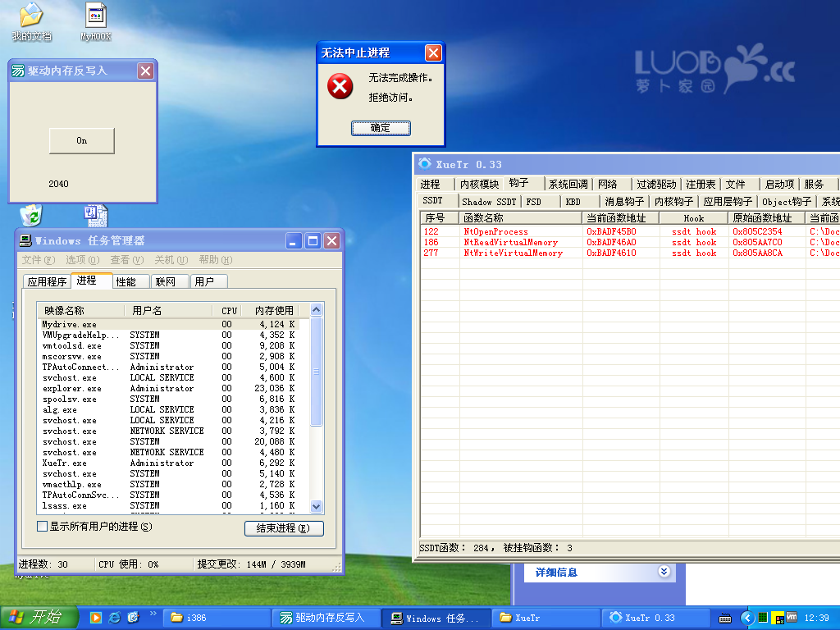Viewport: 840px width, 630px height.
Task: Open the 帮助 menu in Task Manager
Action: pyautogui.click(x=216, y=260)
